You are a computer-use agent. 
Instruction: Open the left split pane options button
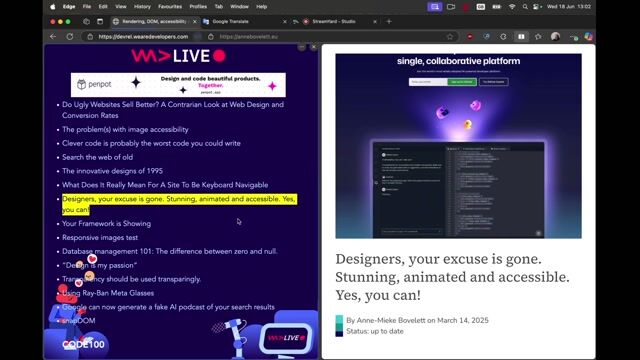coord(302,47)
